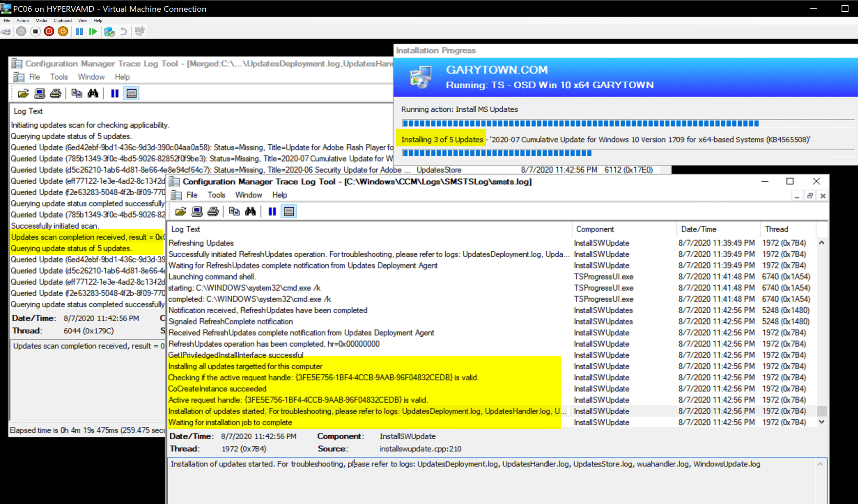Pause live log updating in the smsts.log window
This screenshot has height=504, width=858.
(x=272, y=211)
